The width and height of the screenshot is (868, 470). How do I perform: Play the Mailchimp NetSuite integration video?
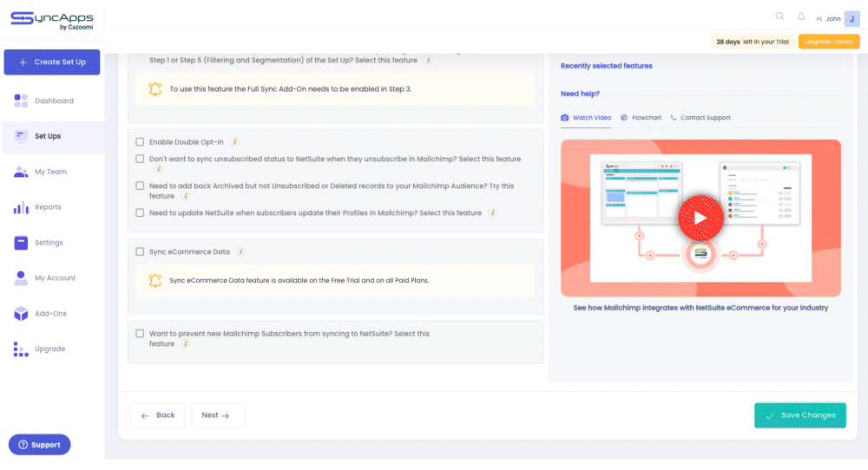pyautogui.click(x=700, y=218)
